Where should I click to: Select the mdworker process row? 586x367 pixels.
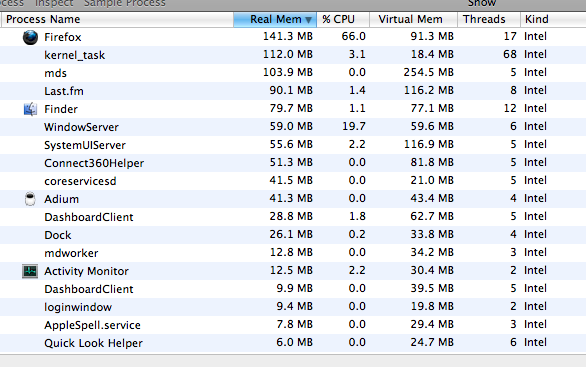click(293, 253)
